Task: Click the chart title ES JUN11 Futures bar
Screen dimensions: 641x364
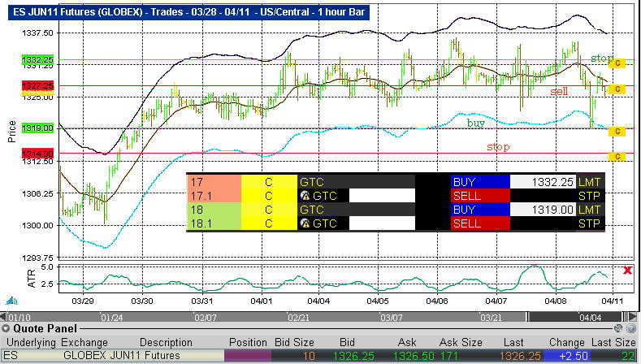Action: [188, 12]
